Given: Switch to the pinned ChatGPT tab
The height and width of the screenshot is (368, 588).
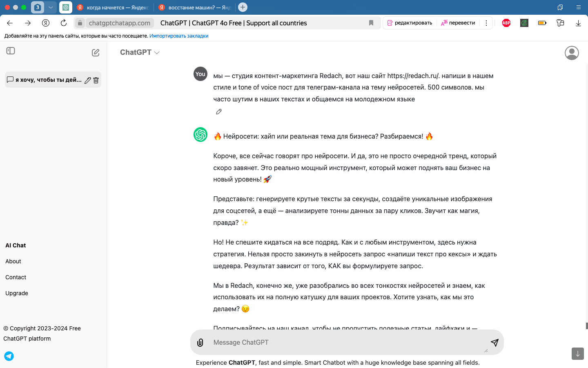Looking at the screenshot, I should click(66, 7).
